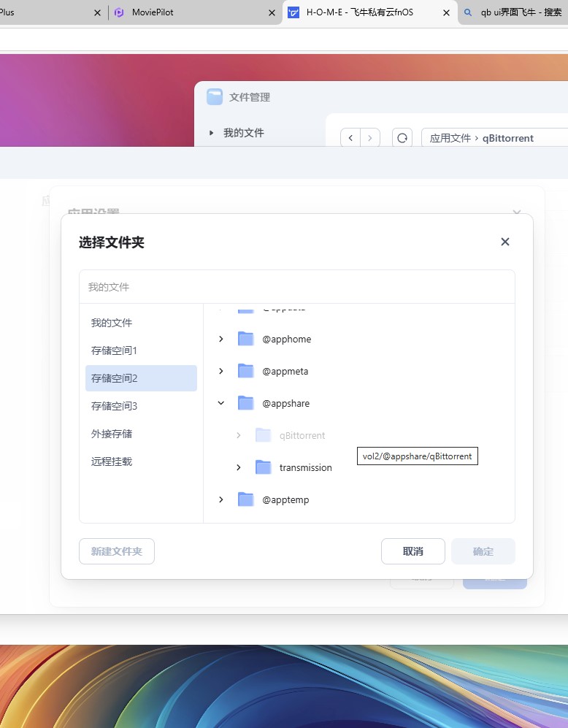The image size is (568, 728).
Task: Collapse the @appshare folder
Action: pos(221,403)
